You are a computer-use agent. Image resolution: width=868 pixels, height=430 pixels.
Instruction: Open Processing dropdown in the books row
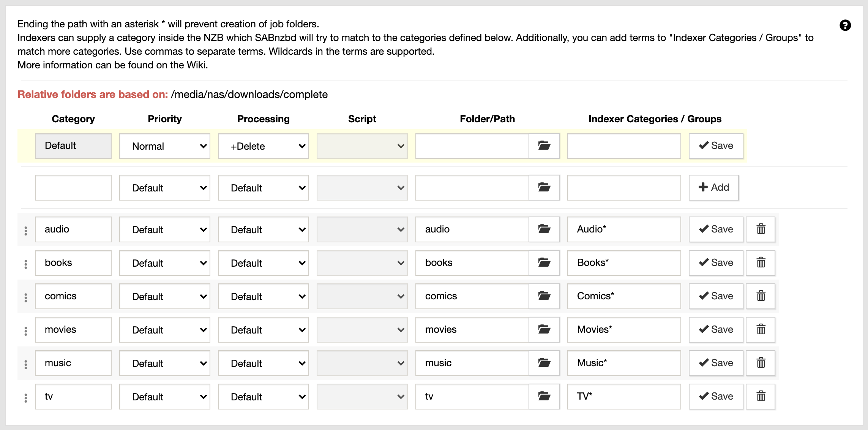pyautogui.click(x=263, y=263)
